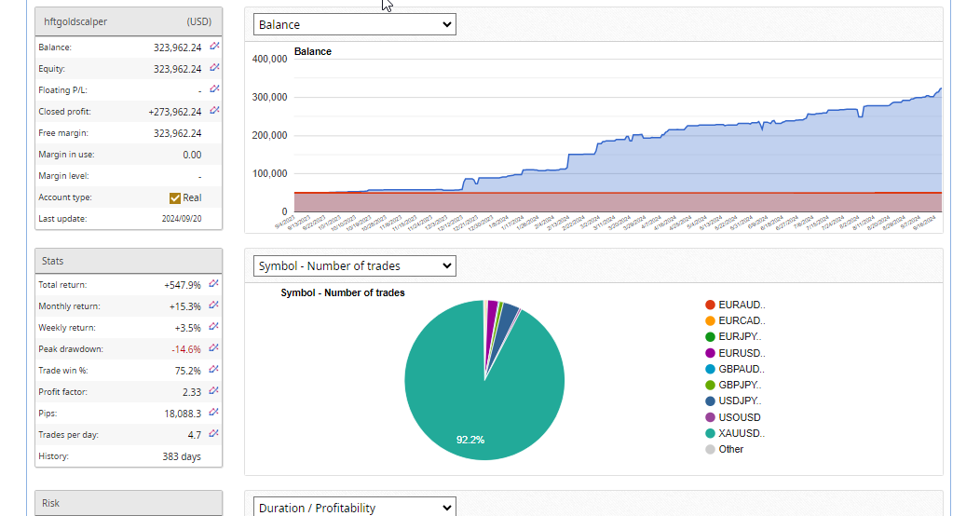
Task: Open chart icon beside Profit factor
Action: pos(214,390)
